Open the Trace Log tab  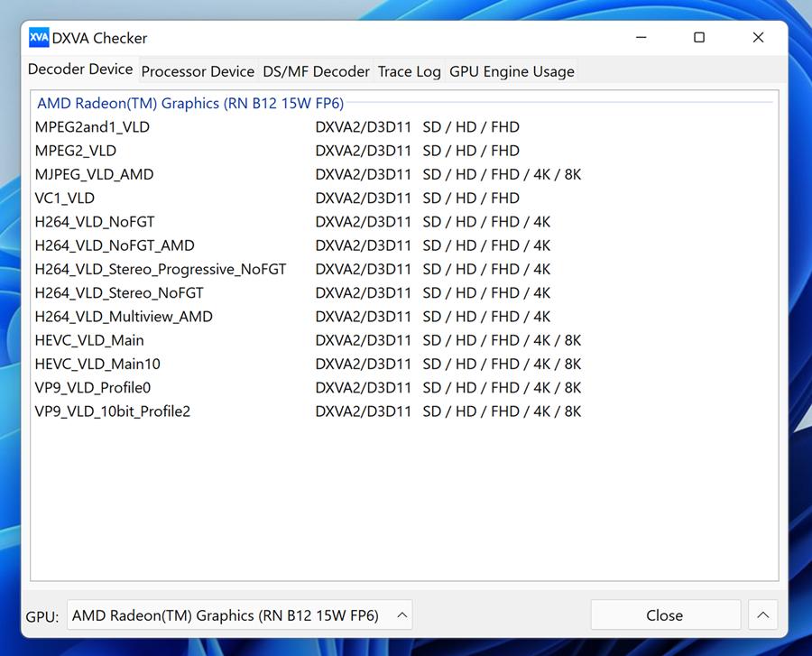[x=409, y=71]
